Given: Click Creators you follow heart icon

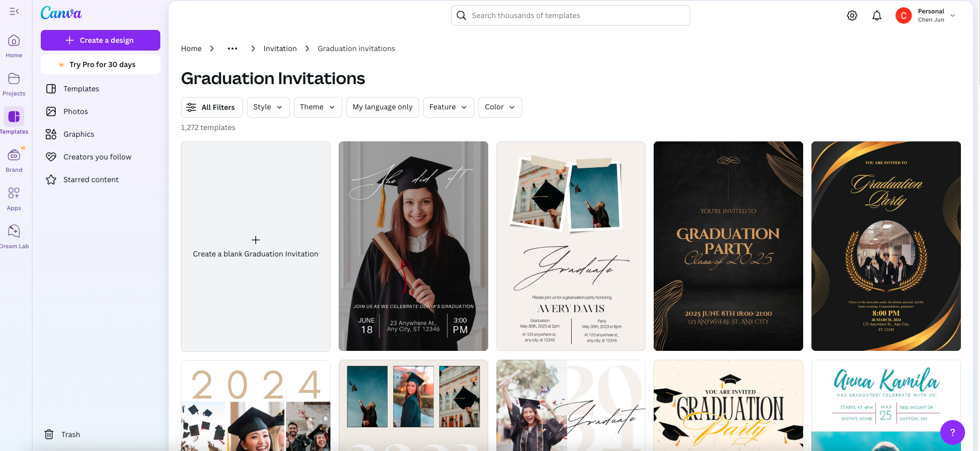Looking at the screenshot, I should (x=51, y=157).
